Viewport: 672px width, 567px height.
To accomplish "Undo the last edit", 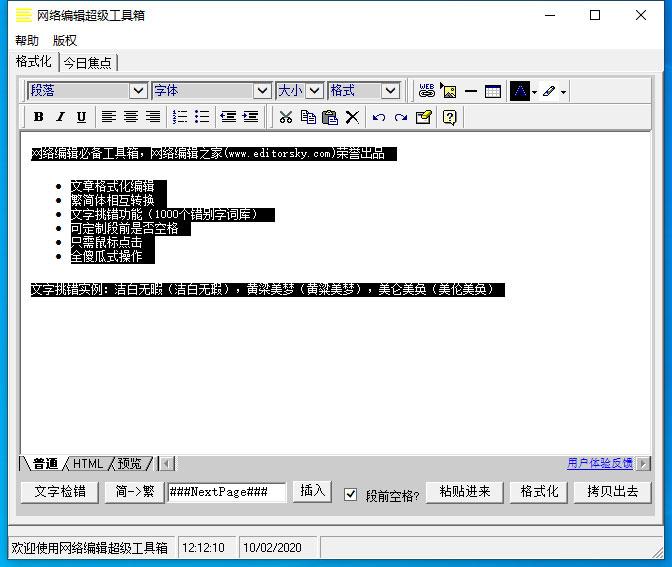I will pos(378,117).
